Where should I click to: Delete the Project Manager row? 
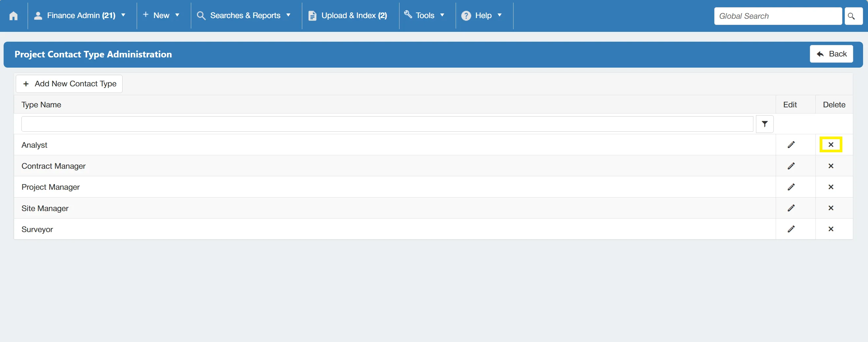pos(831,187)
